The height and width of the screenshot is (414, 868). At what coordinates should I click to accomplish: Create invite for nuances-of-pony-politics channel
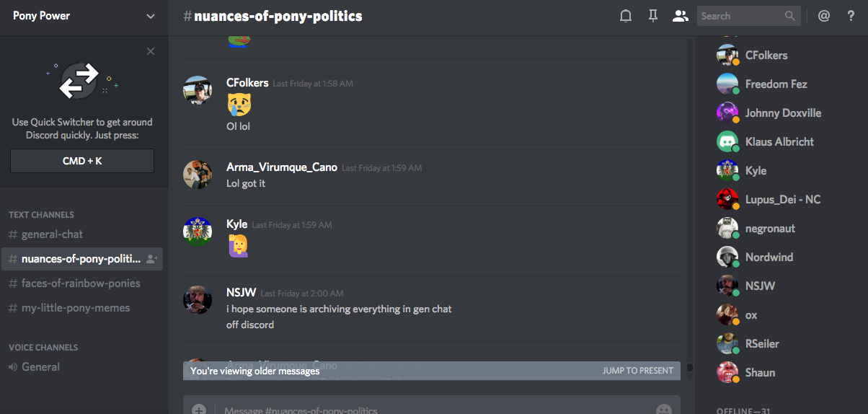tap(151, 259)
